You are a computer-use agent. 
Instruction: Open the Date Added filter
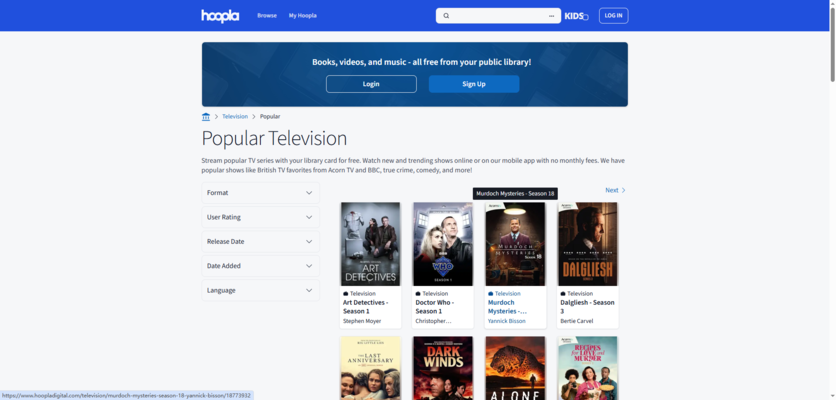pos(260,266)
